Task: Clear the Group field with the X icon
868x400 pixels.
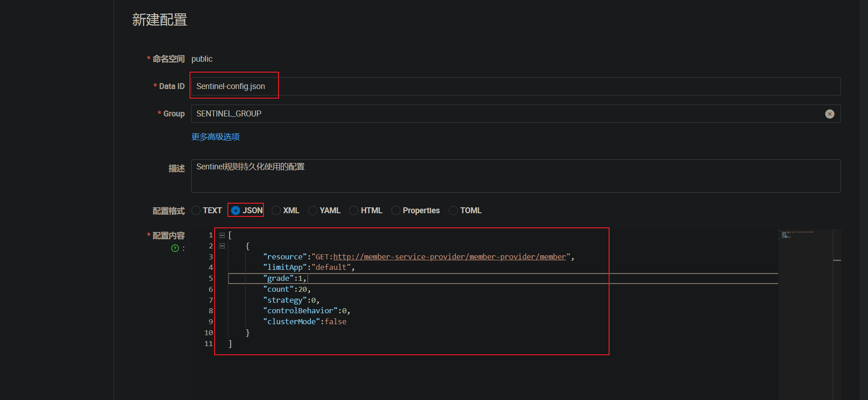Action: coord(829,114)
